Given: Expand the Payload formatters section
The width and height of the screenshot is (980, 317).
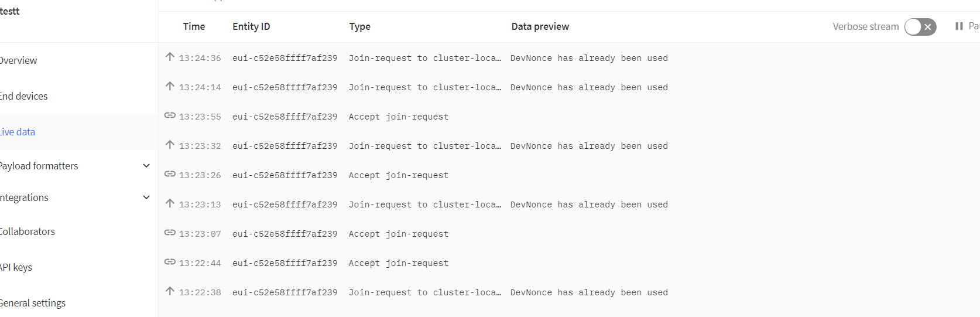Looking at the screenshot, I should [x=146, y=166].
